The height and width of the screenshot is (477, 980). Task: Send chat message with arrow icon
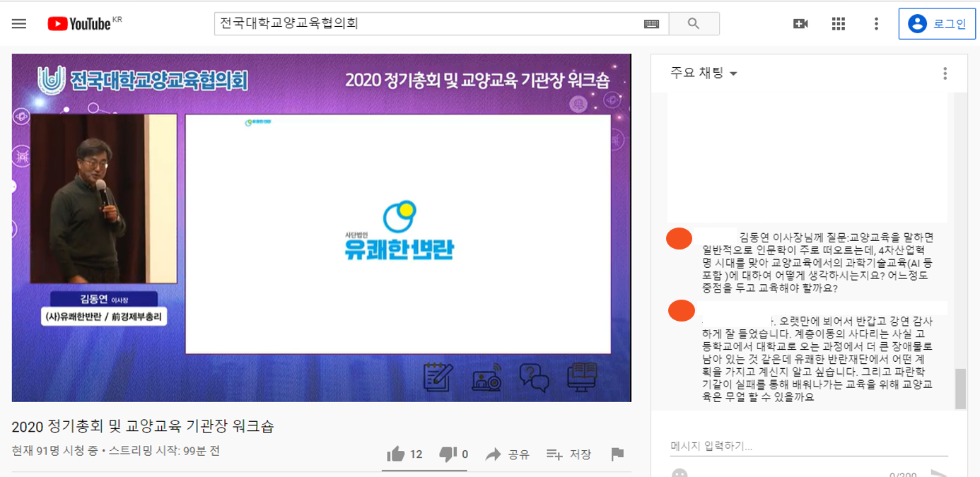click(939, 474)
